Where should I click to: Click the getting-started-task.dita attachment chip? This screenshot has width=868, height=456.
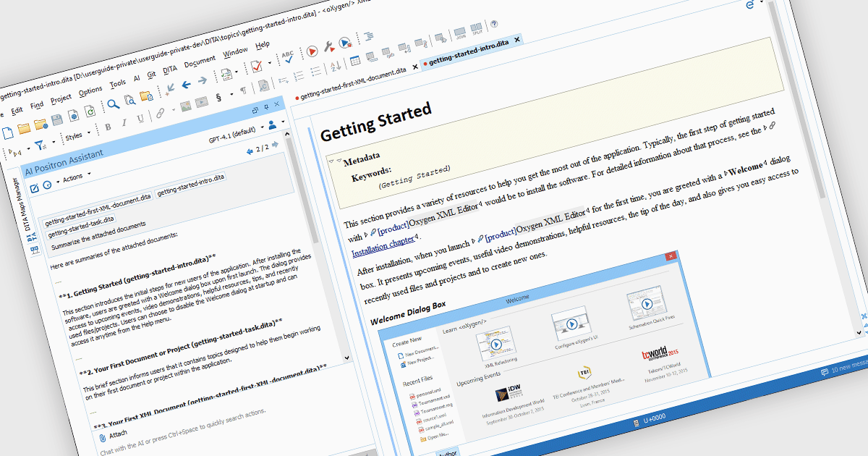tap(80, 227)
